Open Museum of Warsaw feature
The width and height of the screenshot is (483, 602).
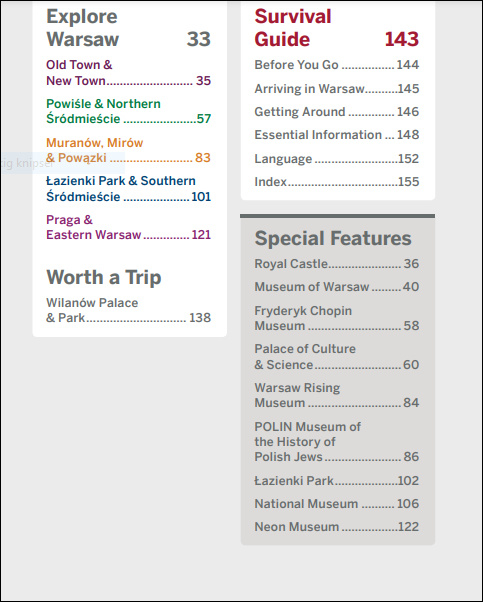coord(336,287)
